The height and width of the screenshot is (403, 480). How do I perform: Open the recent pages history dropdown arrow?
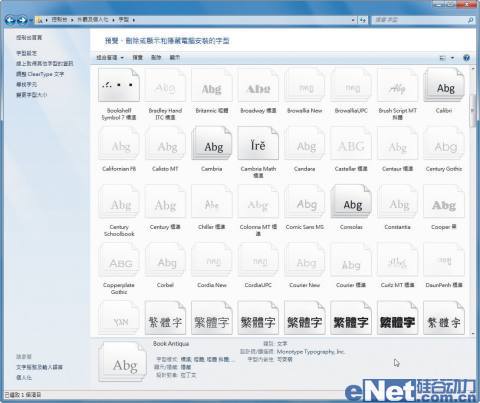[x=31, y=20]
